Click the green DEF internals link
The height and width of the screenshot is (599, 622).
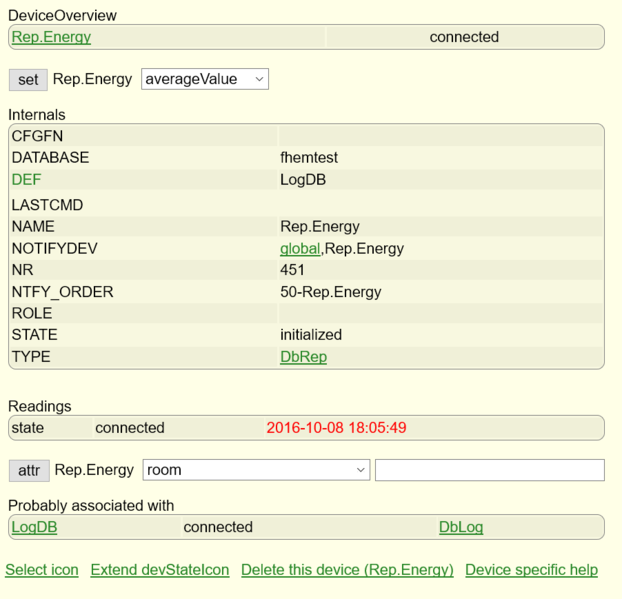(28, 180)
